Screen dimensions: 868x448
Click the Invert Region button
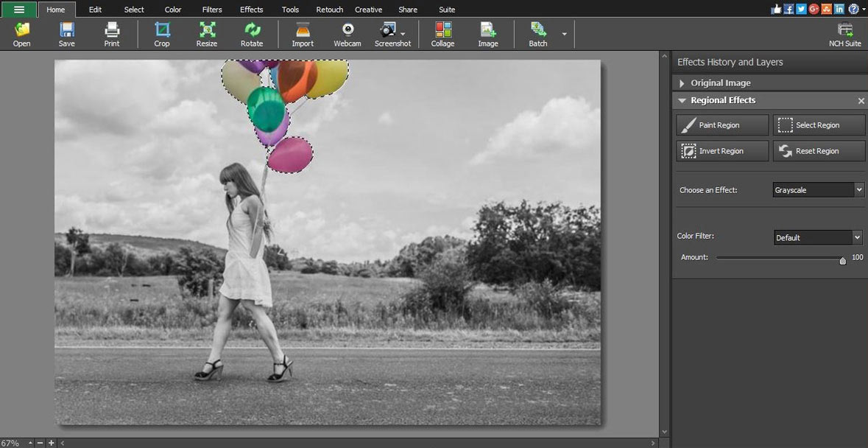[x=722, y=151]
